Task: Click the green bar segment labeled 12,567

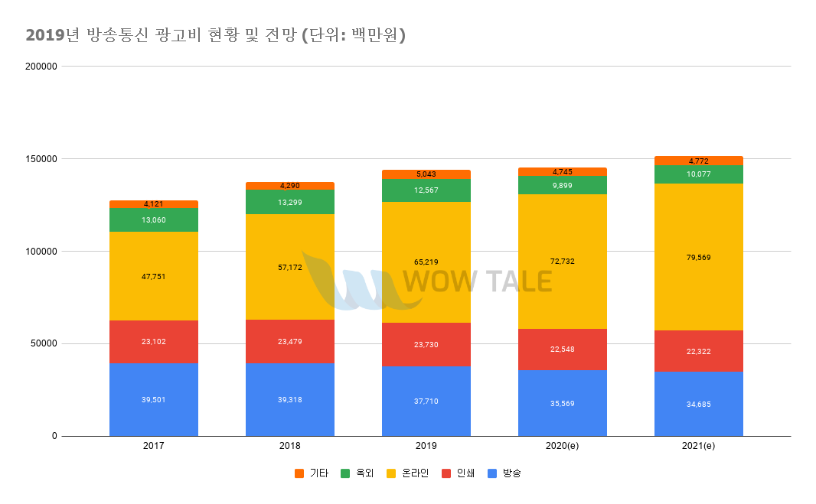Action: [x=426, y=190]
